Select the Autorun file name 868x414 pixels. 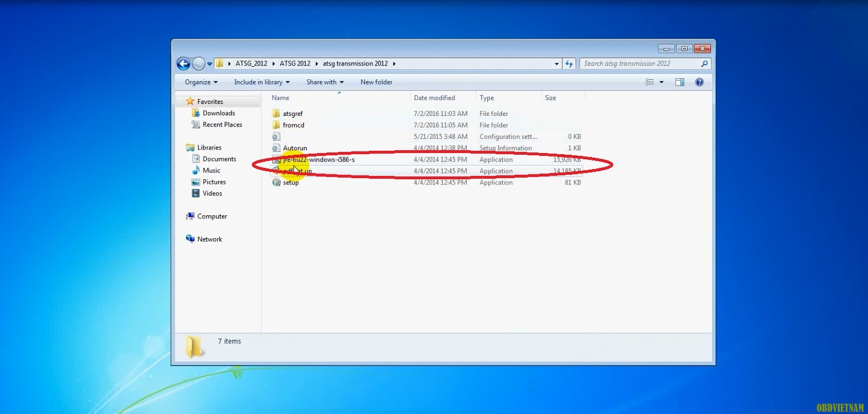pos(295,148)
